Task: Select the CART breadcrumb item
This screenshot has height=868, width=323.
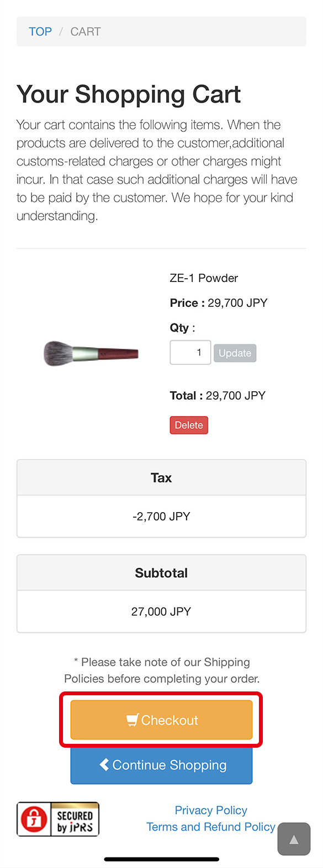Action: coord(86,31)
